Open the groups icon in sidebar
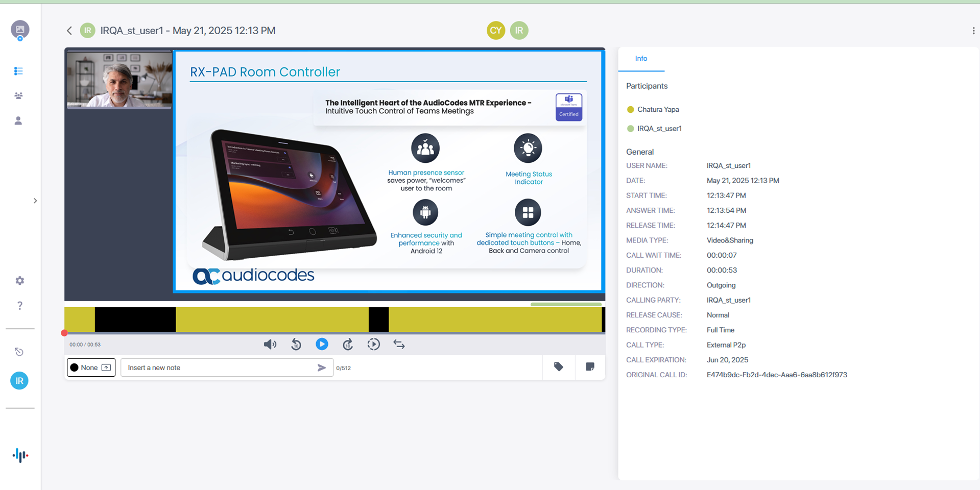Image resolution: width=980 pixels, height=490 pixels. 18,96
